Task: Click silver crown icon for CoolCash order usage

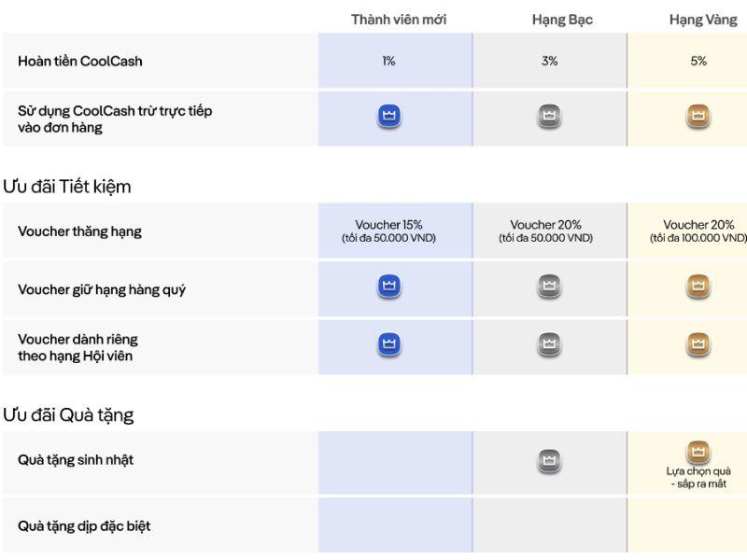Action: click(x=549, y=117)
